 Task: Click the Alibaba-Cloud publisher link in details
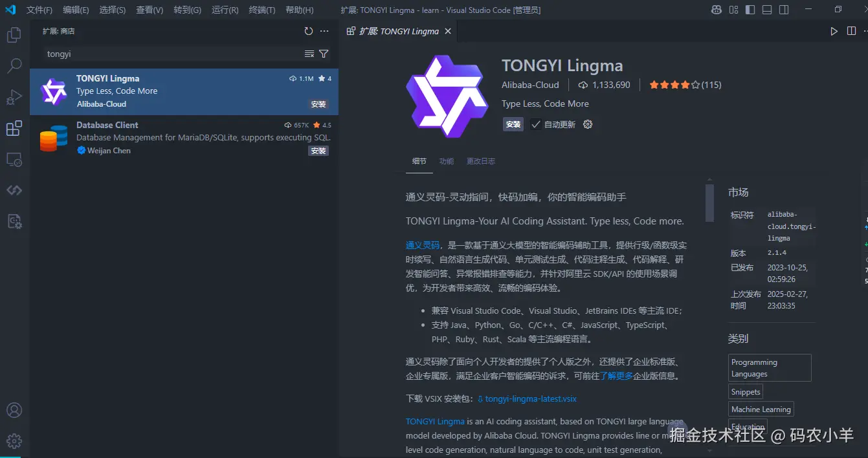530,85
